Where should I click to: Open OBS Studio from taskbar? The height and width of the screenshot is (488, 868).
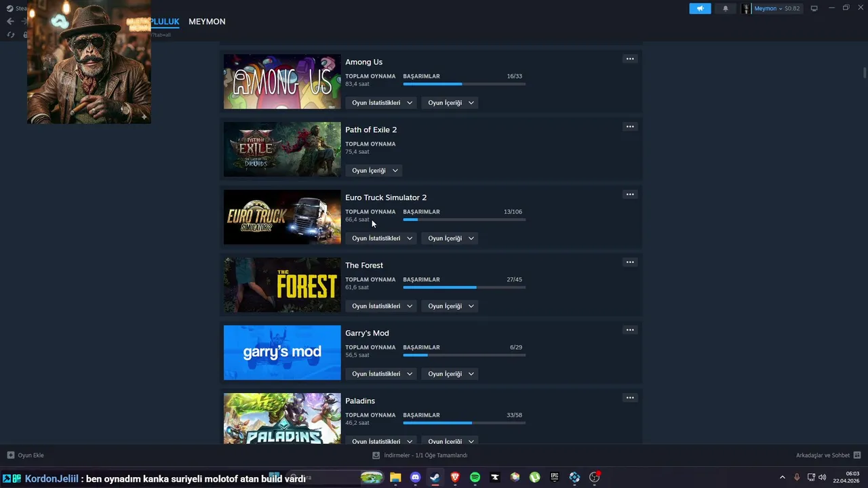[x=595, y=478]
